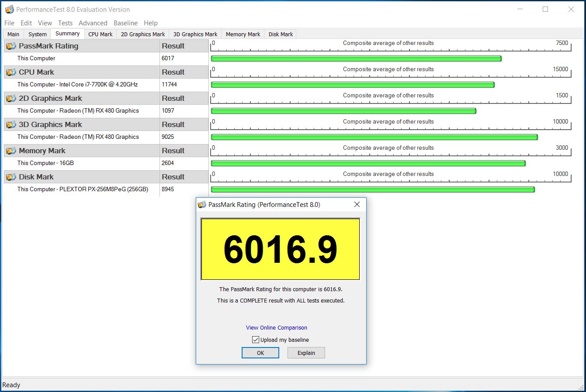Click the green CPU Mark result bar
Viewport: 586px width, 392px height.
(x=352, y=85)
